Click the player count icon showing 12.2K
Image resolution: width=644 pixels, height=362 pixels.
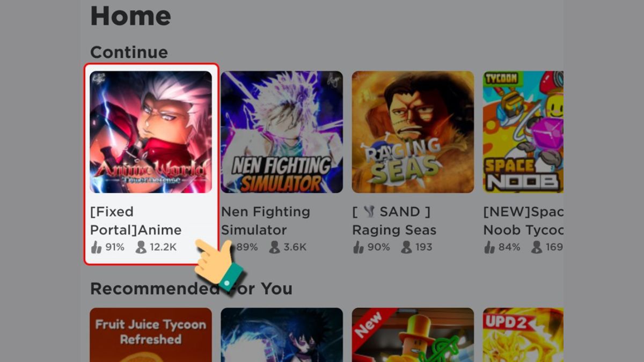141,247
